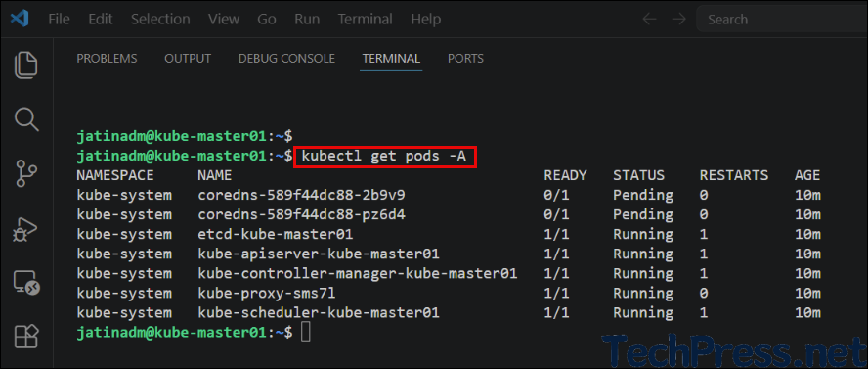Open the Extensions view icon

pyautogui.click(x=25, y=336)
